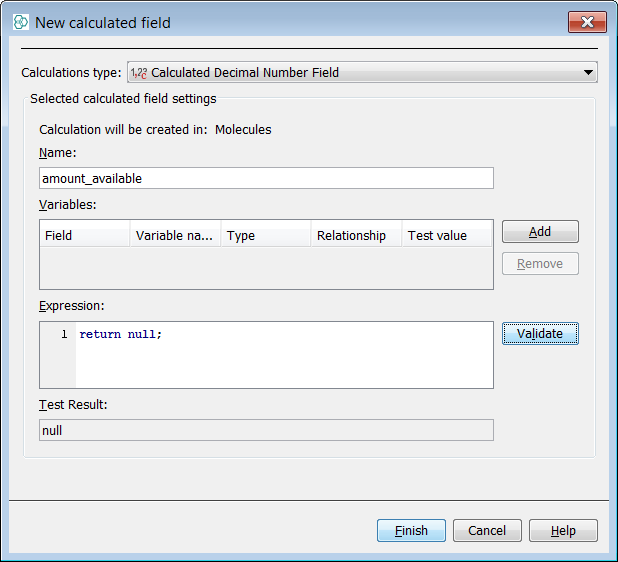Click the Variable name column header
This screenshot has width=618, height=562.
pos(175,235)
